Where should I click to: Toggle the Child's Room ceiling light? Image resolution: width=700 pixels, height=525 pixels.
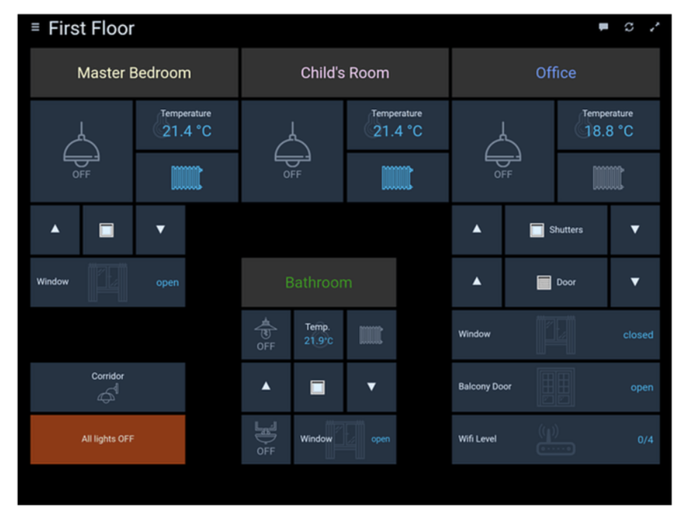click(292, 151)
